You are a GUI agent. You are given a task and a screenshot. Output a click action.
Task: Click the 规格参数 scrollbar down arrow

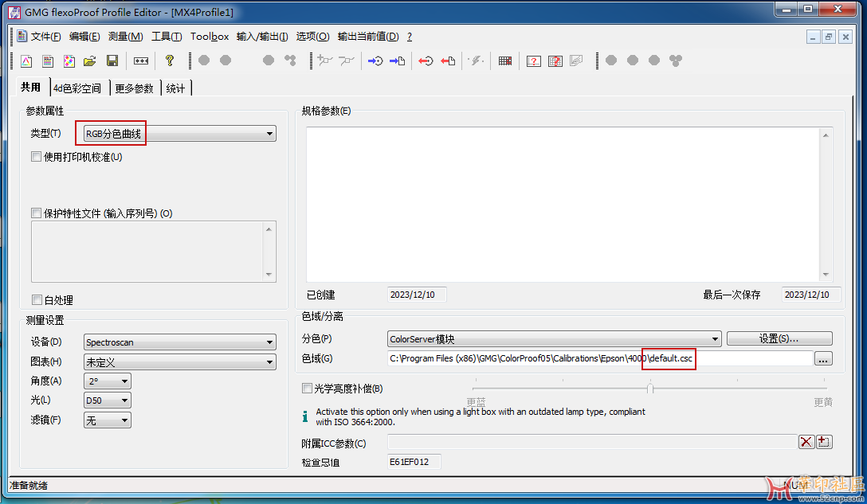click(826, 275)
